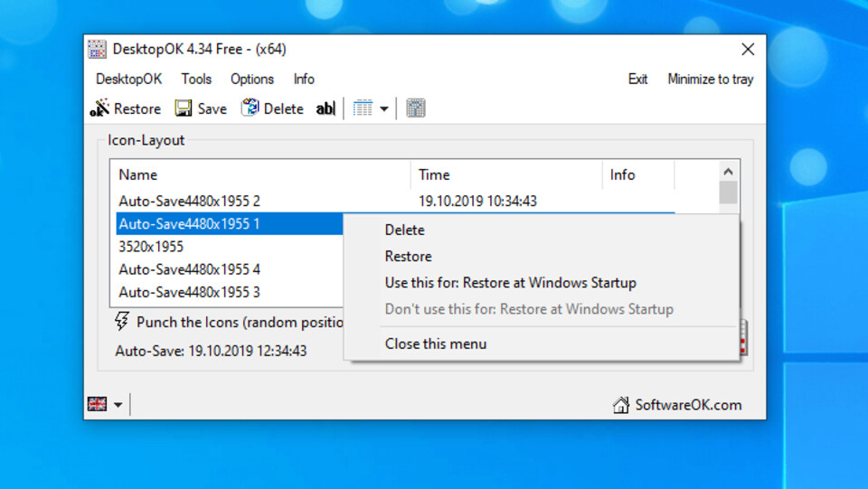Click the calculator-style toolbar icon
This screenshot has width=868, height=489.
(416, 108)
